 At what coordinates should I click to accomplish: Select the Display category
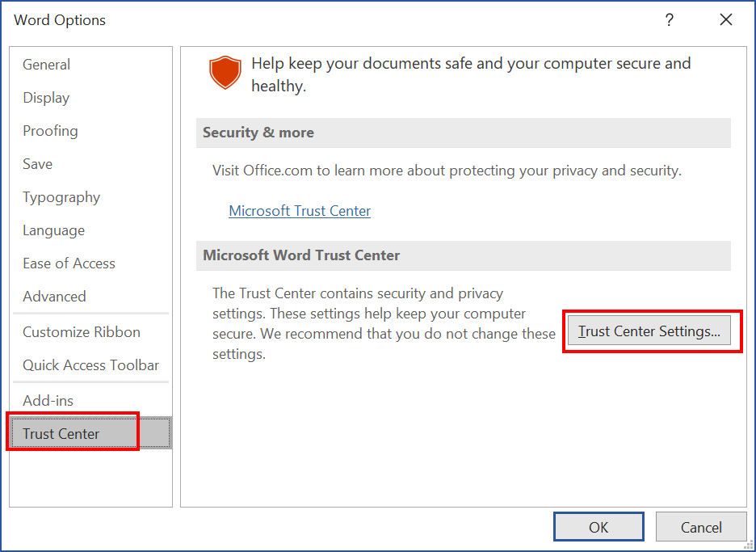90,98
